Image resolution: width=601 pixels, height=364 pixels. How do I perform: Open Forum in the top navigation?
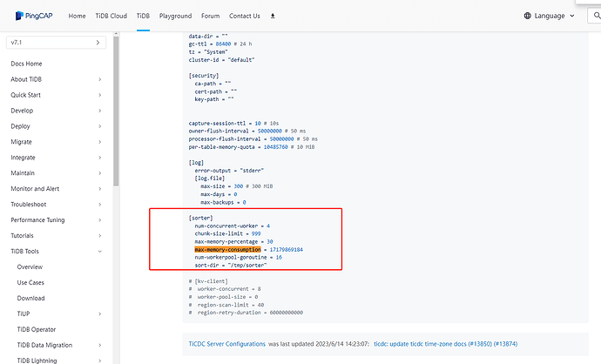tap(211, 16)
